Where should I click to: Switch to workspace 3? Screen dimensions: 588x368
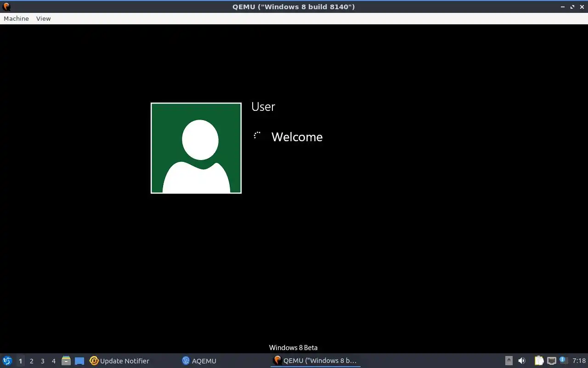click(x=42, y=361)
